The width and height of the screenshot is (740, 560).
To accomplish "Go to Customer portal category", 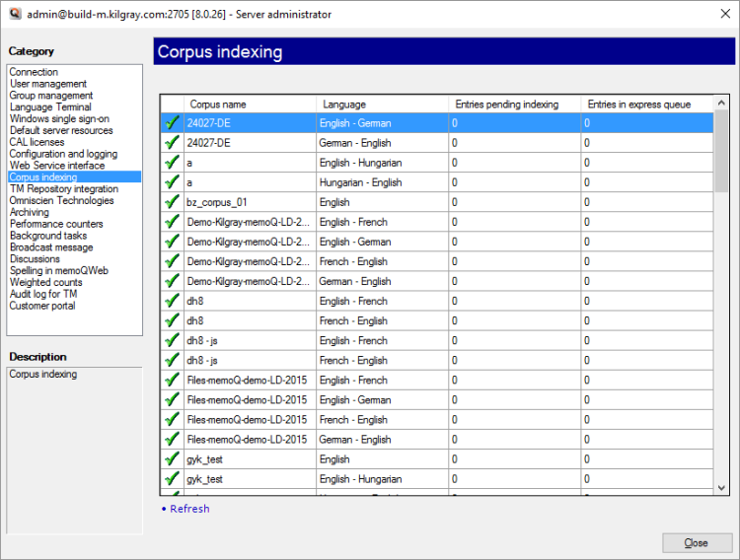I will (x=42, y=306).
